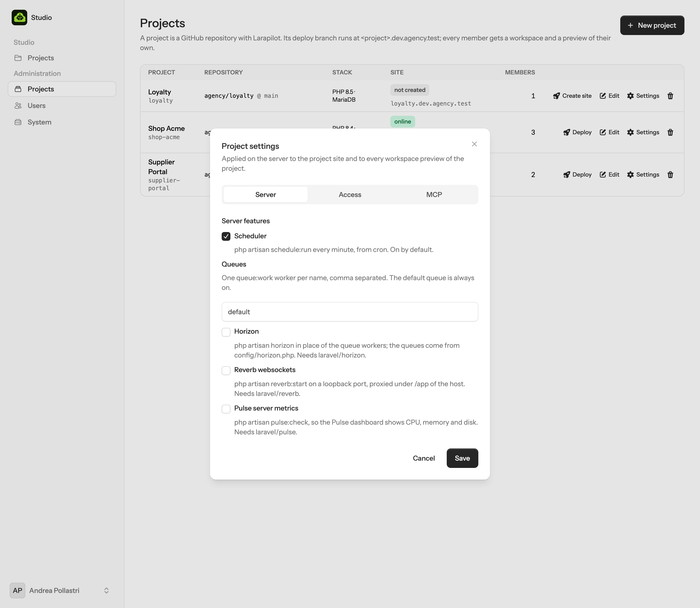Image resolution: width=700 pixels, height=608 pixels.
Task: Enable the Horizon checkbox
Action: [x=226, y=332]
